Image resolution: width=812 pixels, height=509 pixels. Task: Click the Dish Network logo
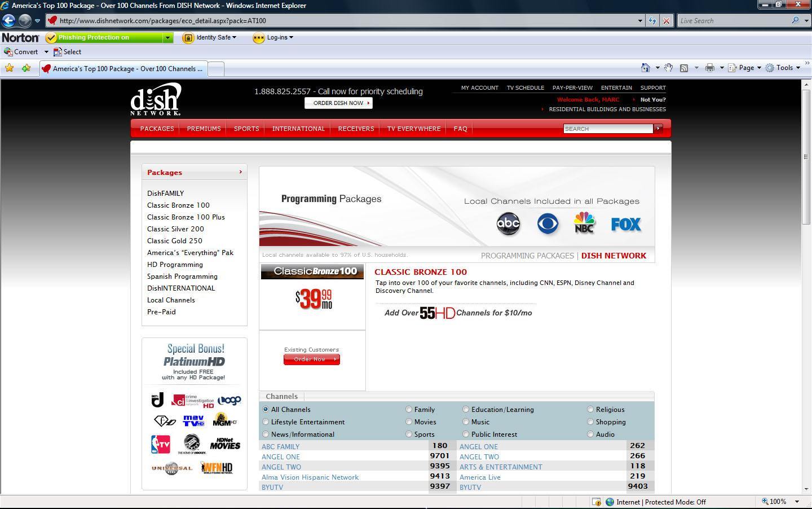pyautogui.click(x=156, y=99)
